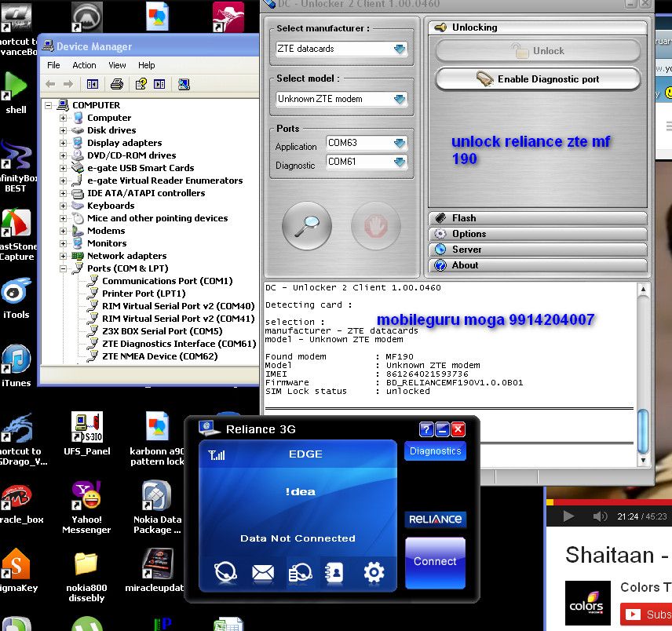
Task: Expand the Flash section in DC-Unlocker
Action: coord(538,218)
